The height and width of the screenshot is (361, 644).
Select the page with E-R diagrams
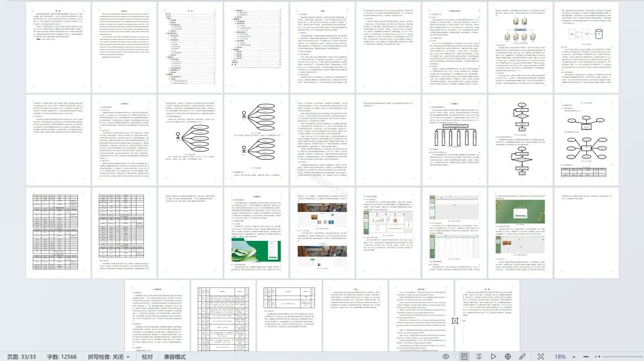587,140
